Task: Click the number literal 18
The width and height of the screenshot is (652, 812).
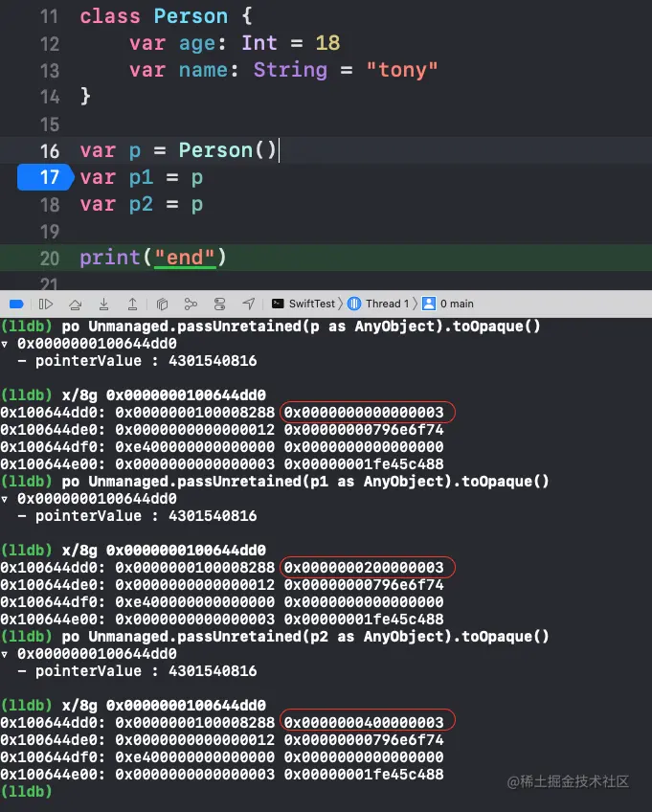Action: tap(327, 43)
